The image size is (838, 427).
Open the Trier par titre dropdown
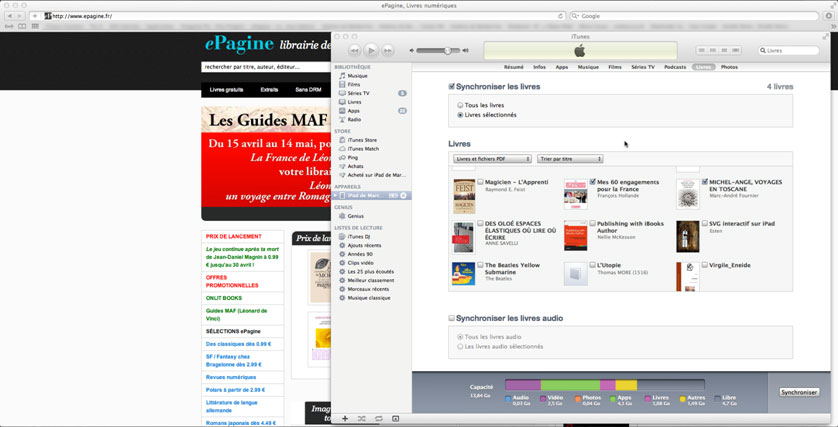coord(570,159)
